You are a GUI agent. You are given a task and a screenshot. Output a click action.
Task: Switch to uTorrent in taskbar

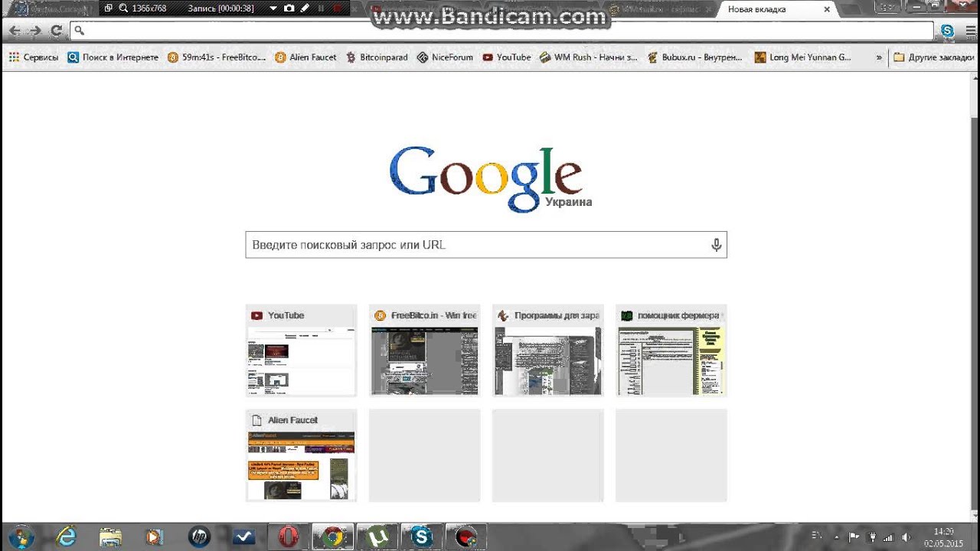[x=376, y=537]
